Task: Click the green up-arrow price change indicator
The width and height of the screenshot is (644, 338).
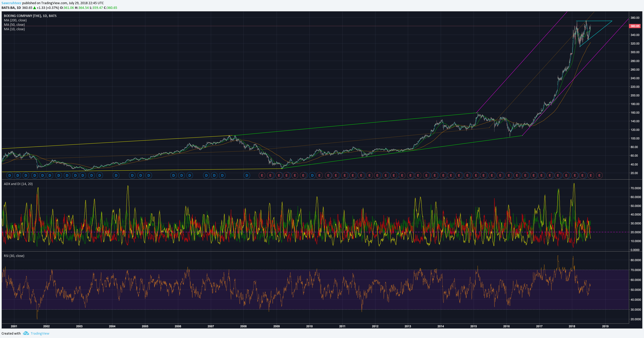Action: pyautogui.click(x=34, y=8)
